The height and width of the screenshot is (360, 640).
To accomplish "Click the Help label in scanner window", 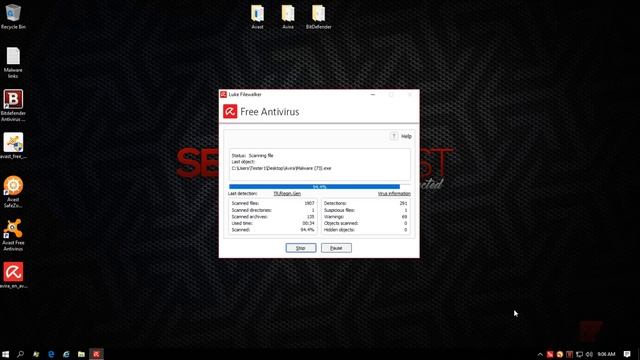I will tap(406, 136).
